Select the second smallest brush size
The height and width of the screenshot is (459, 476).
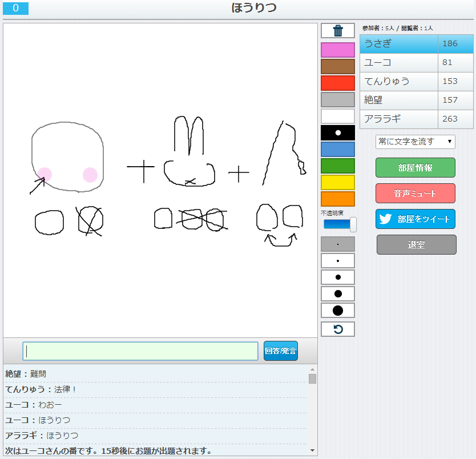pos(337,261)
